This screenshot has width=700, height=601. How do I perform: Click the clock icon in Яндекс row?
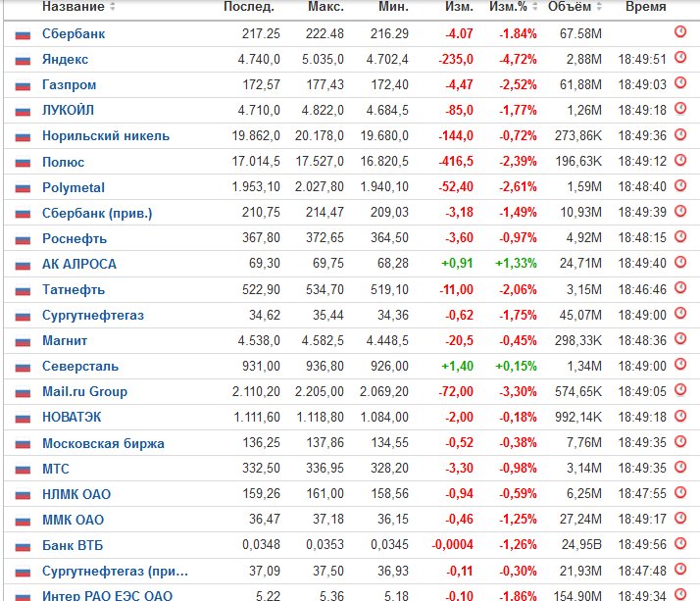680,57
